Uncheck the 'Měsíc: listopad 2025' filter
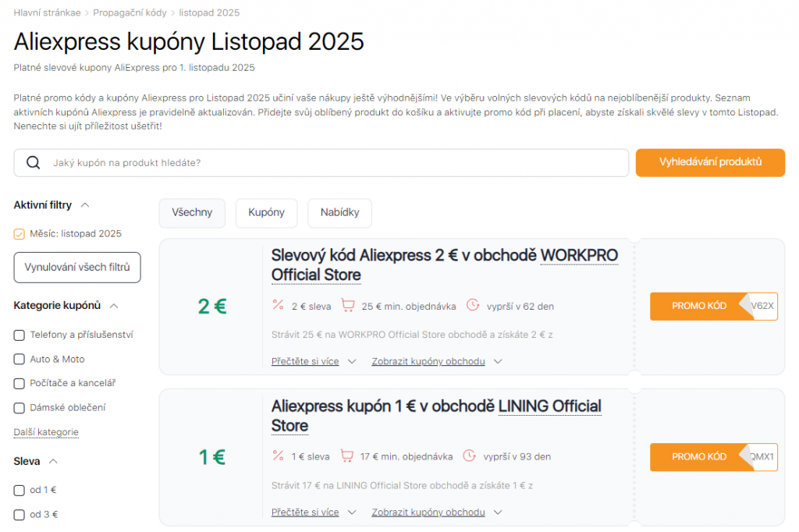Image resolution: width=799 pixels, height=532 pixels. point(20,234)
